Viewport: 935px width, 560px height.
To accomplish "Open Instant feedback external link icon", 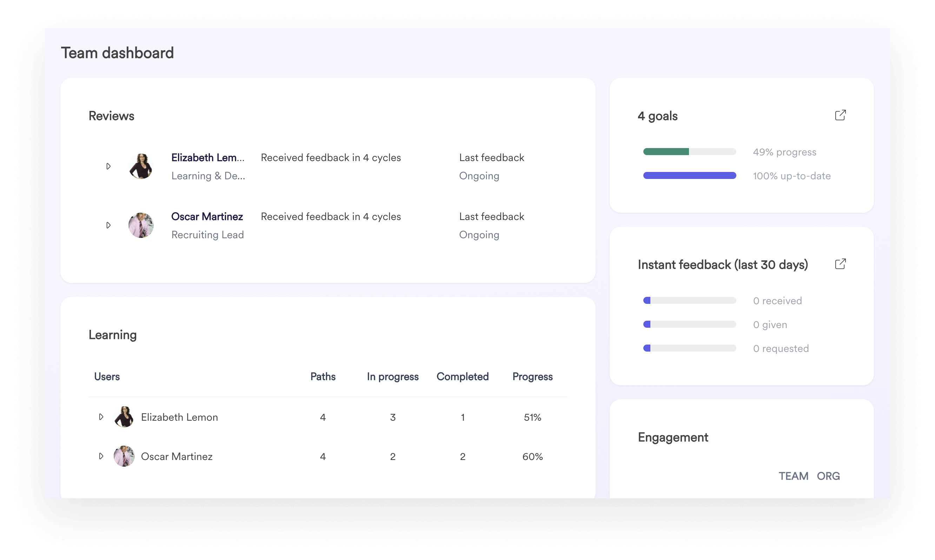I will [840, 264].
